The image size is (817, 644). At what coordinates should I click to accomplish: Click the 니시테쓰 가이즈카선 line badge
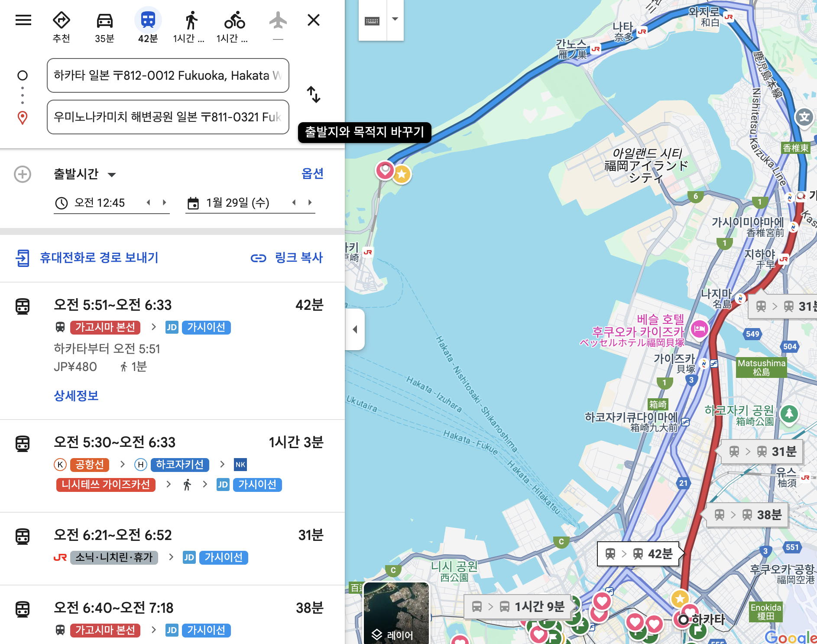pos(106,485)
